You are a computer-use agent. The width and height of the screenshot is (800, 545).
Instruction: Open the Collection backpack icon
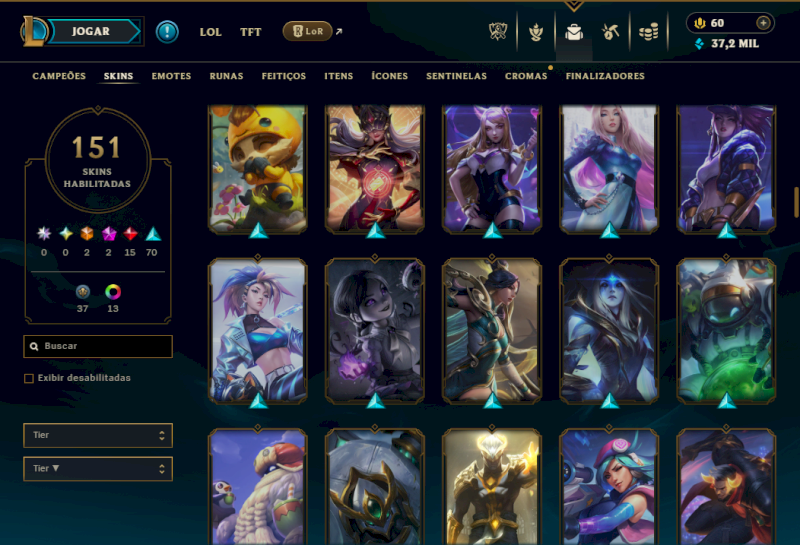pyautogui.click(x=574, y=32)
